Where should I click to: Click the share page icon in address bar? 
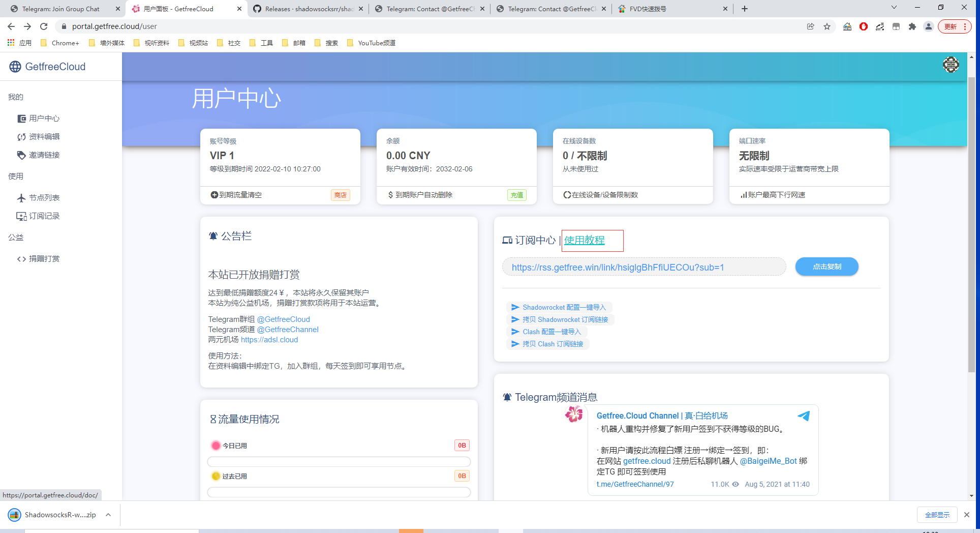(810, 26)
